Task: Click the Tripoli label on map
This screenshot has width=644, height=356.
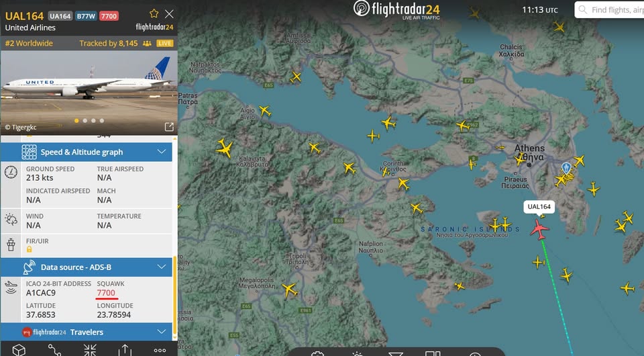Action: coord(297,259)
